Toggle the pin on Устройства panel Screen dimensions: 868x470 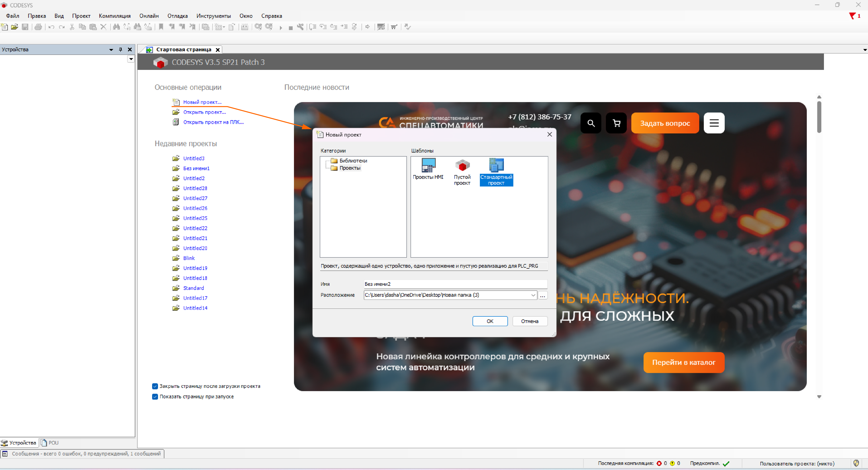tap(120, 49)
